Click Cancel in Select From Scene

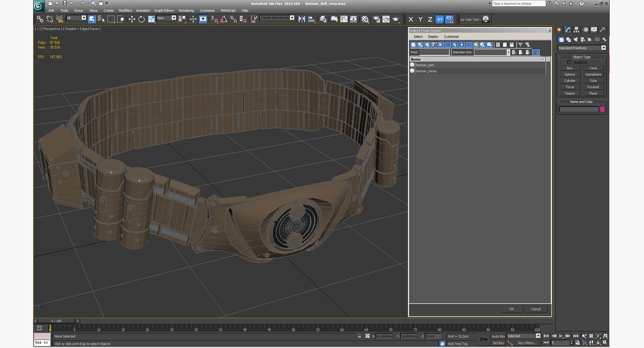click(x=536, y=309)
